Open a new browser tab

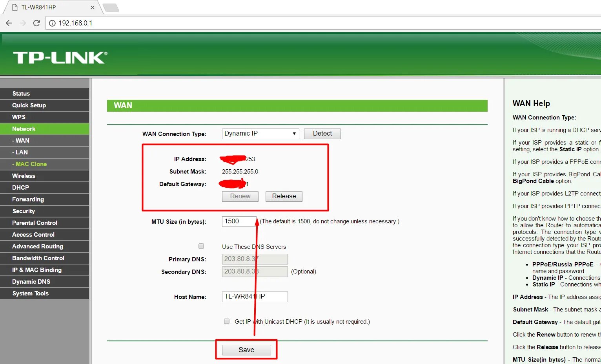point(111,7)
